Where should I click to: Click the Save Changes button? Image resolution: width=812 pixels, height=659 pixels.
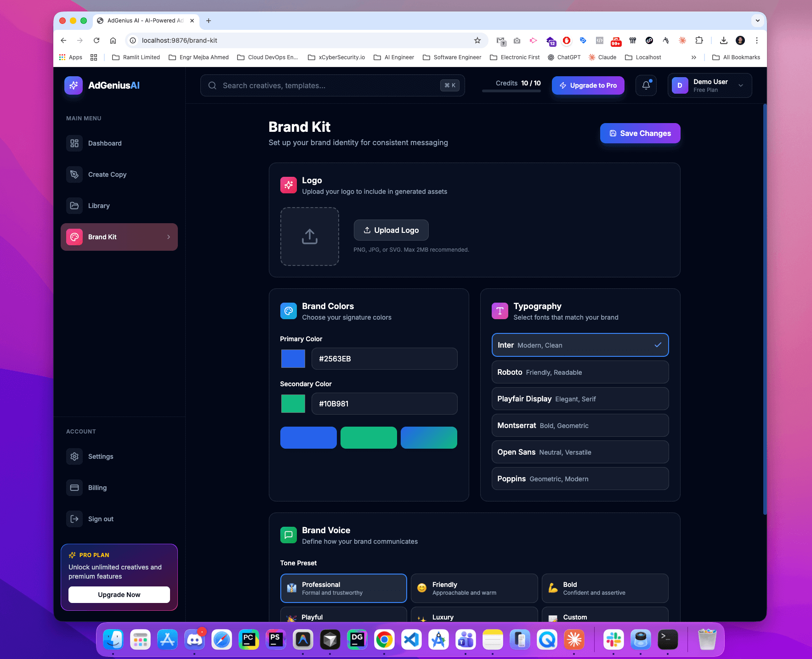click(640, 133)
